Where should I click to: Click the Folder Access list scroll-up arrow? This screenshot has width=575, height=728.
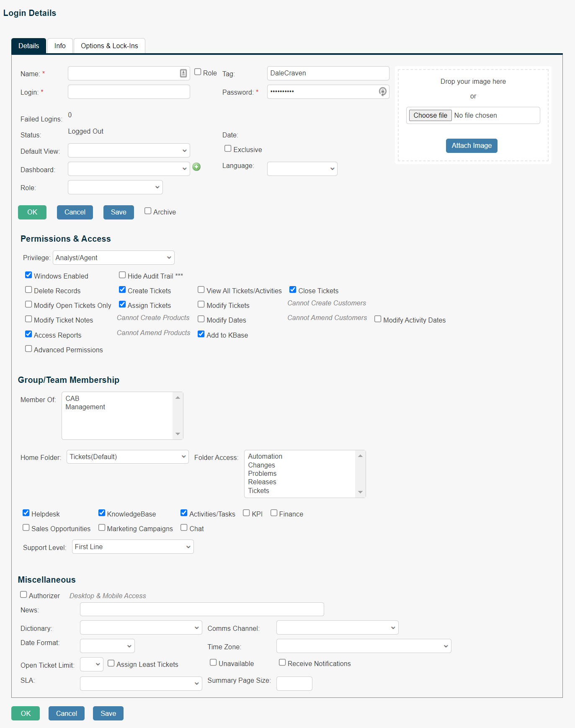[360, 456]
